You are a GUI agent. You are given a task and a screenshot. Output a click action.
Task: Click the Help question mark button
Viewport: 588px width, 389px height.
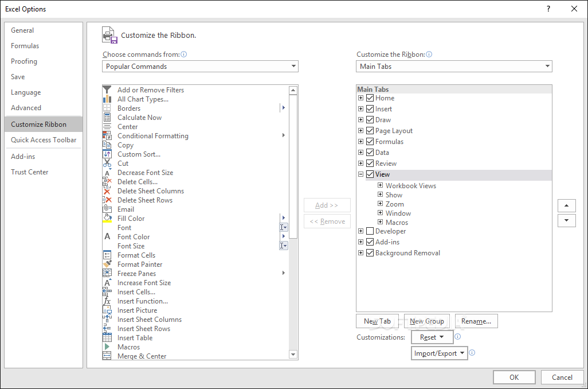(x=548, y=9)
